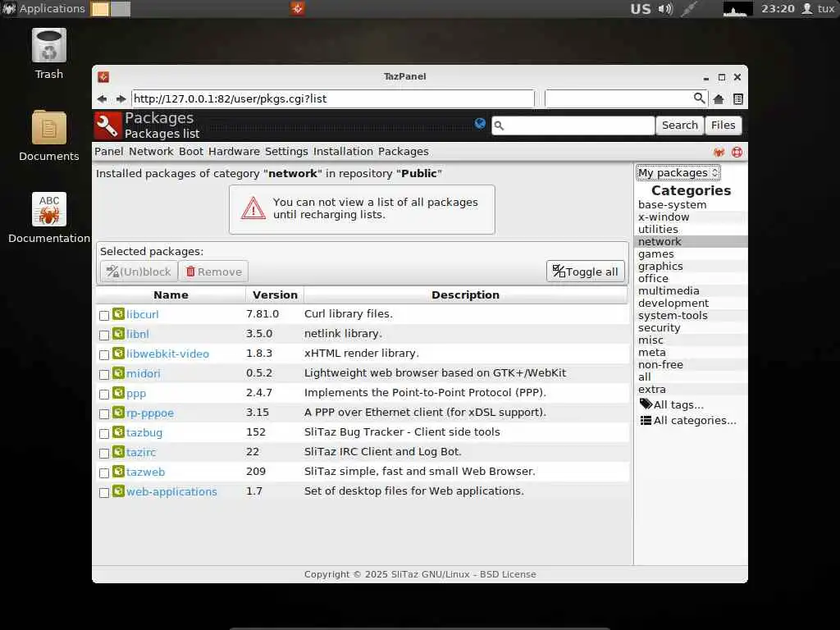840x630 pixels.
Task: Click the libcurl package icon
Action: click(x=118, y=314)
